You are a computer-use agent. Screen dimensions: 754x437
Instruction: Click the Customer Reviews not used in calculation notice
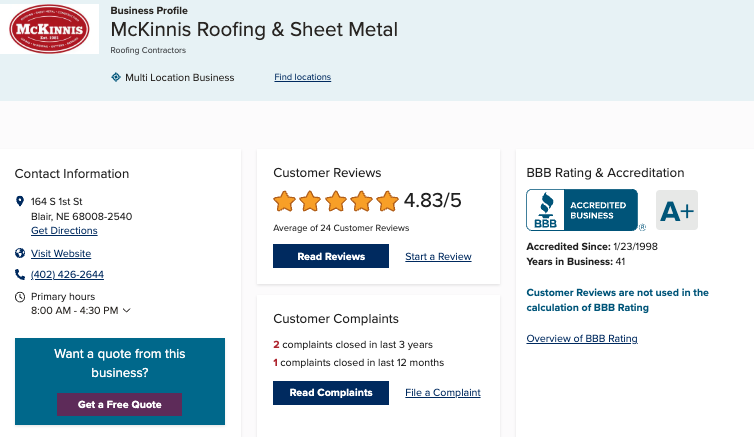click(x=617, y=300)
